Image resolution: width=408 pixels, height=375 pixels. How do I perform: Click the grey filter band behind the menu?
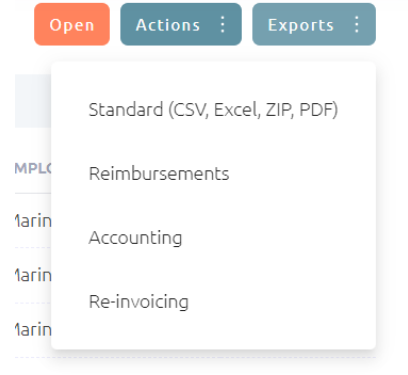point(33,101)
